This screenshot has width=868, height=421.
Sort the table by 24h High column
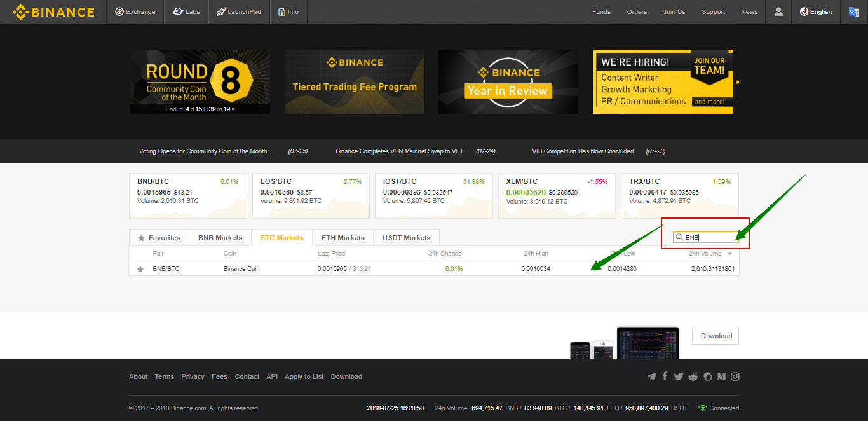(x=536, y=254)
